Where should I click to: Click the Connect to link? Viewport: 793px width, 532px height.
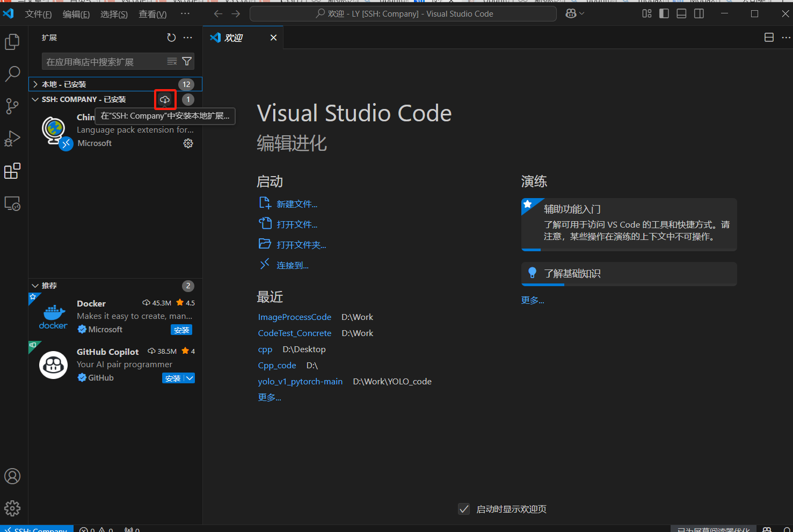pyautogui.click(x=293, y=265)
